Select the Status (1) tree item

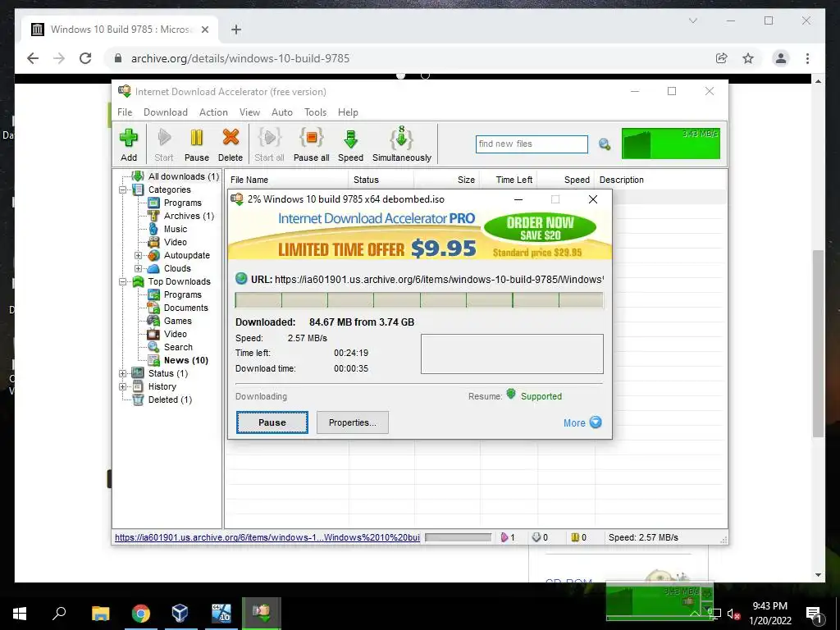click(x=167, y=373)
